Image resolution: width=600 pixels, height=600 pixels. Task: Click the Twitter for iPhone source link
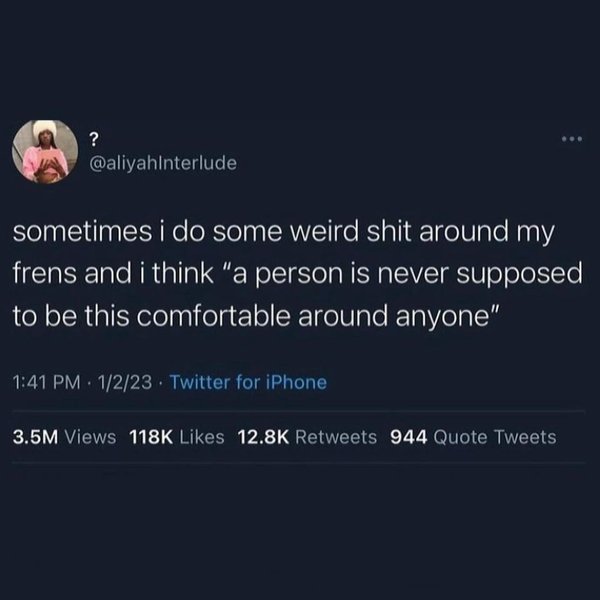248,382
